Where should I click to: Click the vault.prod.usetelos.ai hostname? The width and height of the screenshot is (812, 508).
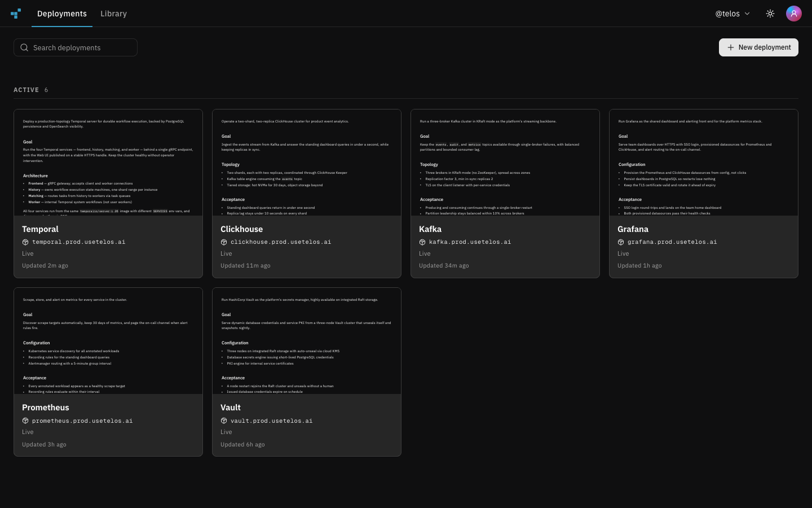(271, 421)
